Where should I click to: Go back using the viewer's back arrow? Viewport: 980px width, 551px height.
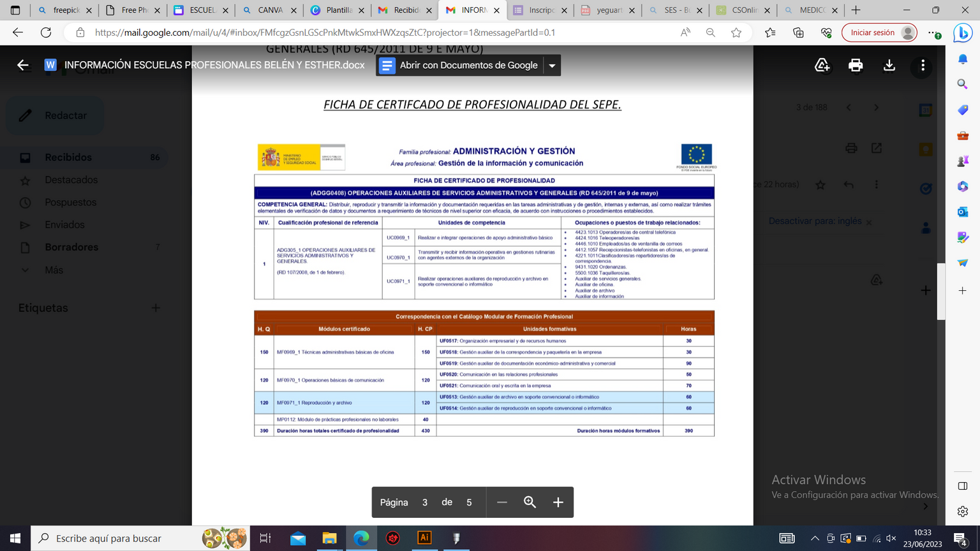pyautogui.click(x=23, y=65)
